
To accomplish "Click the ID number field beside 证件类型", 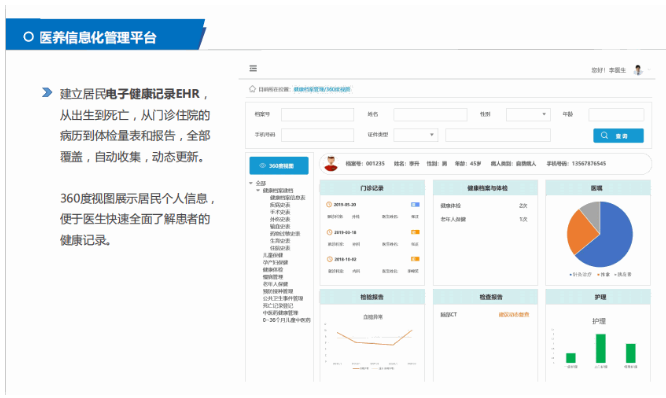I will tap(498, 135).
